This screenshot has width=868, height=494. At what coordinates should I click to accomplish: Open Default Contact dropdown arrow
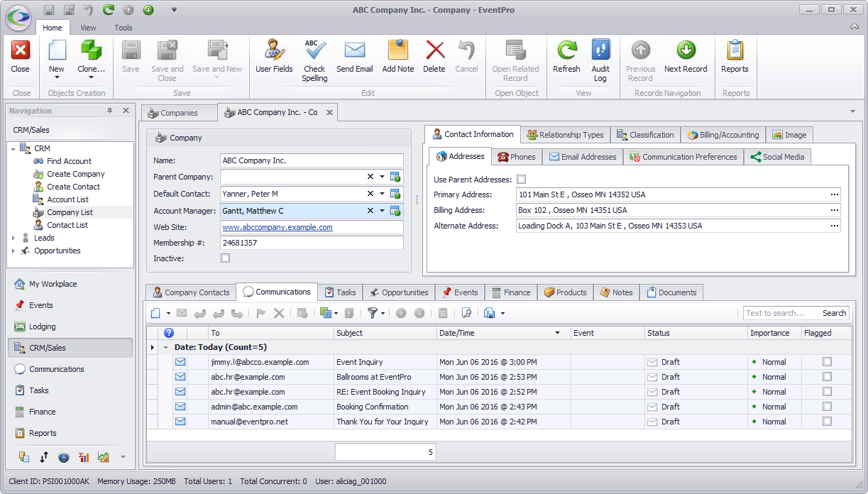click(382, 194)
